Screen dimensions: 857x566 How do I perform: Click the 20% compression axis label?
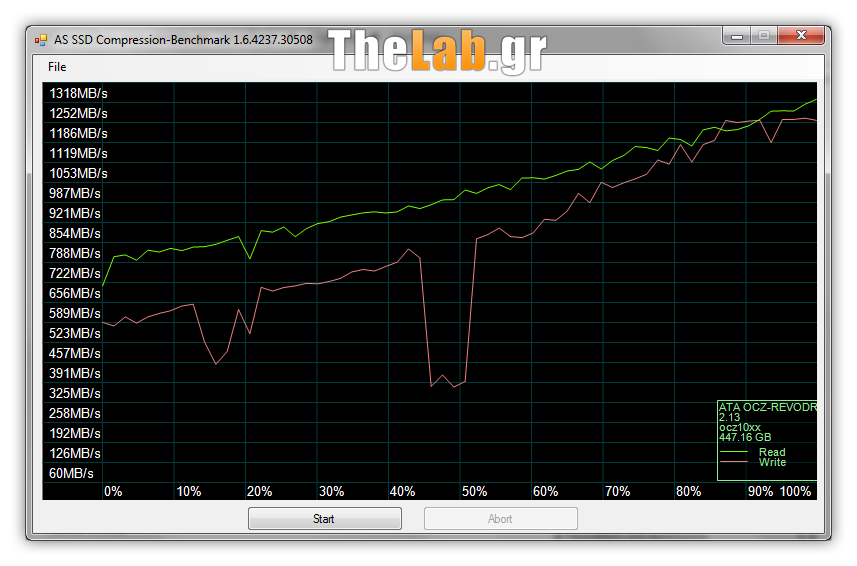coord(260,491)
